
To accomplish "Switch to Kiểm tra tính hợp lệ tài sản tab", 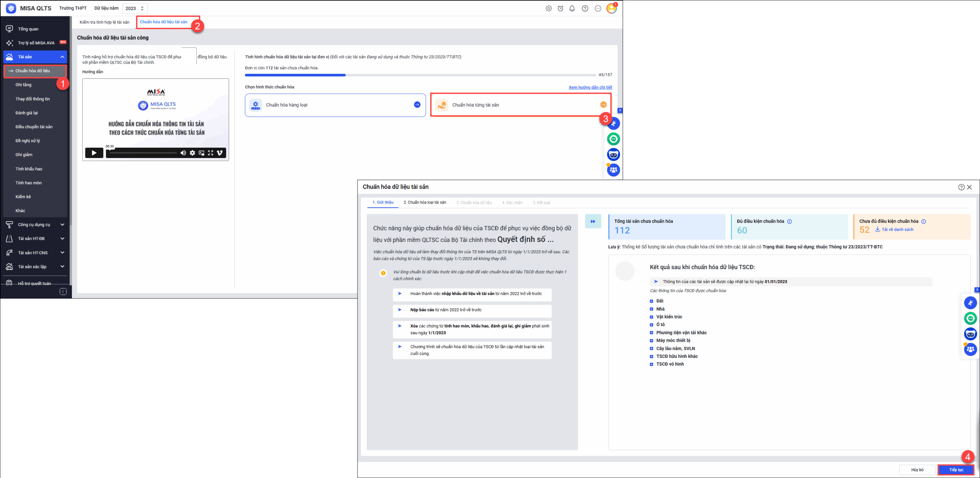I will point(105,22).
